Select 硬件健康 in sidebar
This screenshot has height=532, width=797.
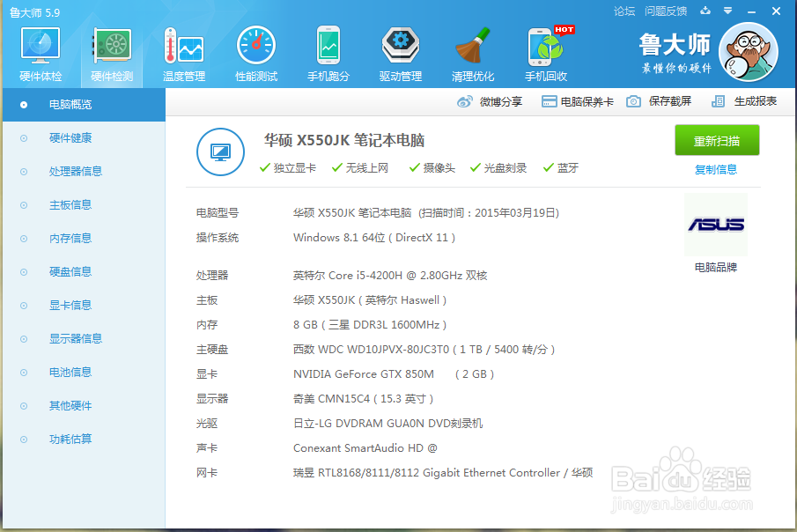point(84,137)
